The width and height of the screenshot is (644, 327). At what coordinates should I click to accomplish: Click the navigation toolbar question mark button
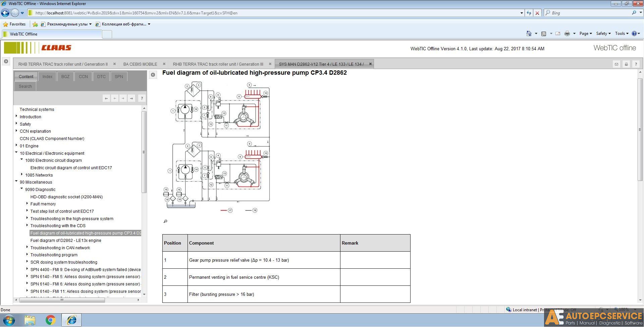[x=142, y=98]
